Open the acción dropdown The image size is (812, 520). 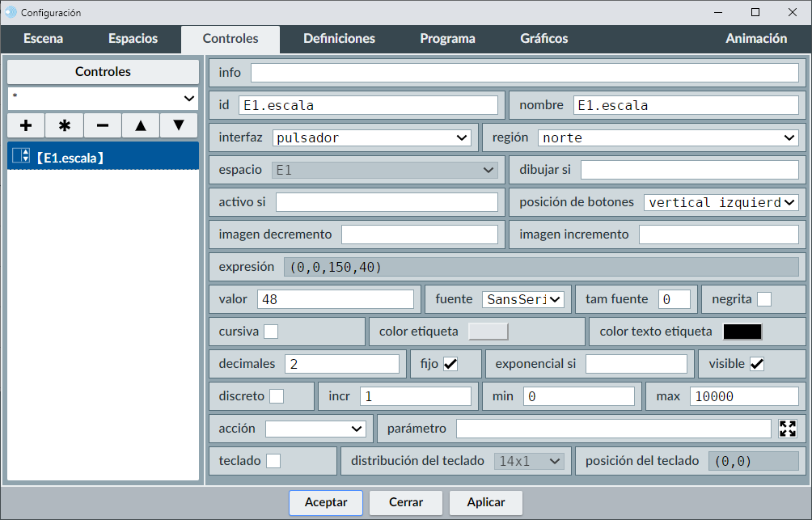pos(315,429)
